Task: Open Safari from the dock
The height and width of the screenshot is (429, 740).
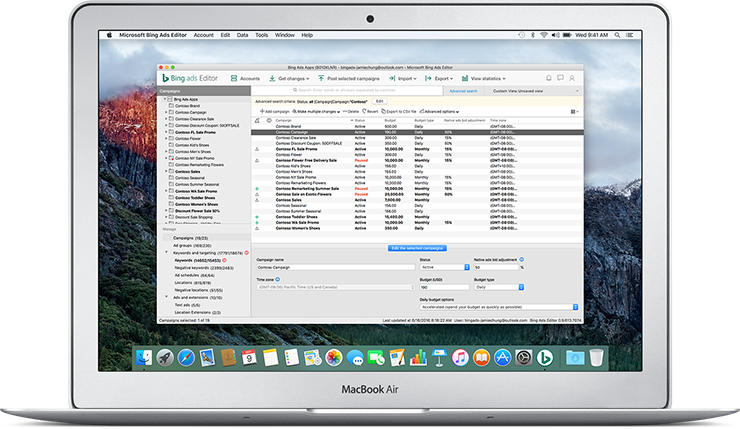Action: (186, 358)
